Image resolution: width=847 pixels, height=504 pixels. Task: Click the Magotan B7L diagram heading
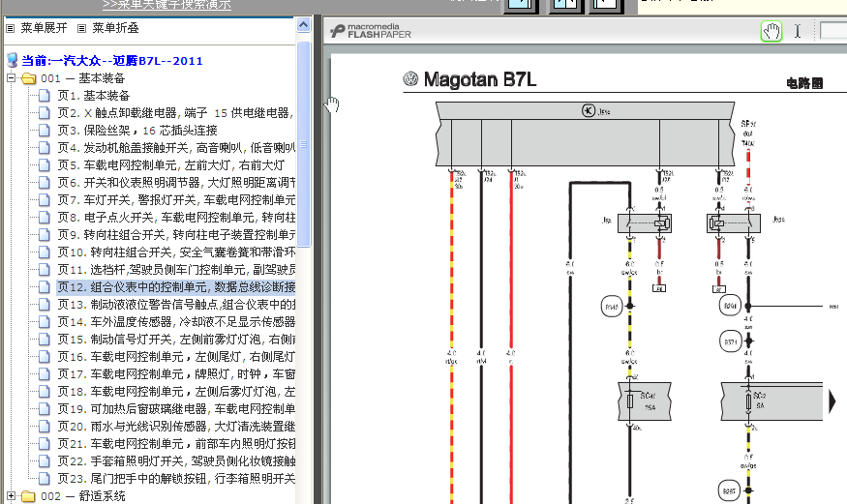tap(480, 79)
